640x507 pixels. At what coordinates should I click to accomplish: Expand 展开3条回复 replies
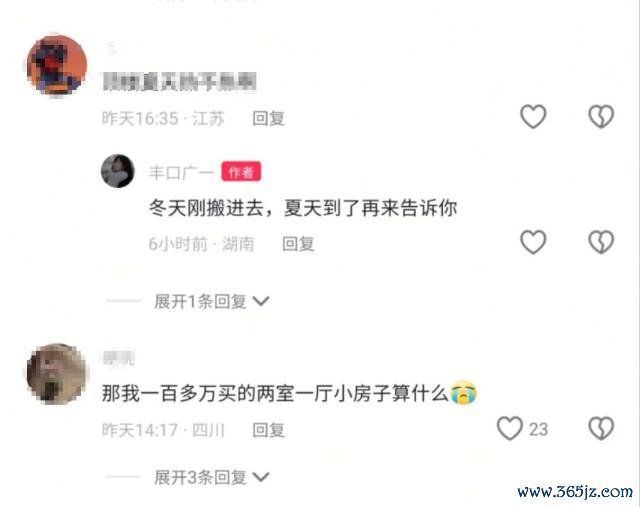click(x=200, y=477)
